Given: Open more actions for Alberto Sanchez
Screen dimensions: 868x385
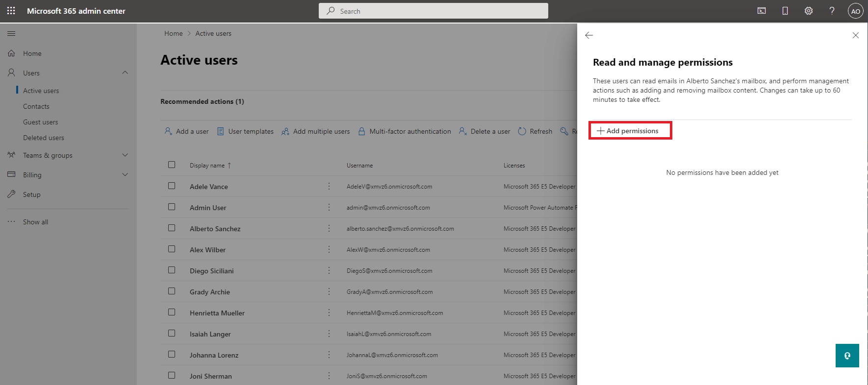Looking at the screenshot, I should click(329, 229).
